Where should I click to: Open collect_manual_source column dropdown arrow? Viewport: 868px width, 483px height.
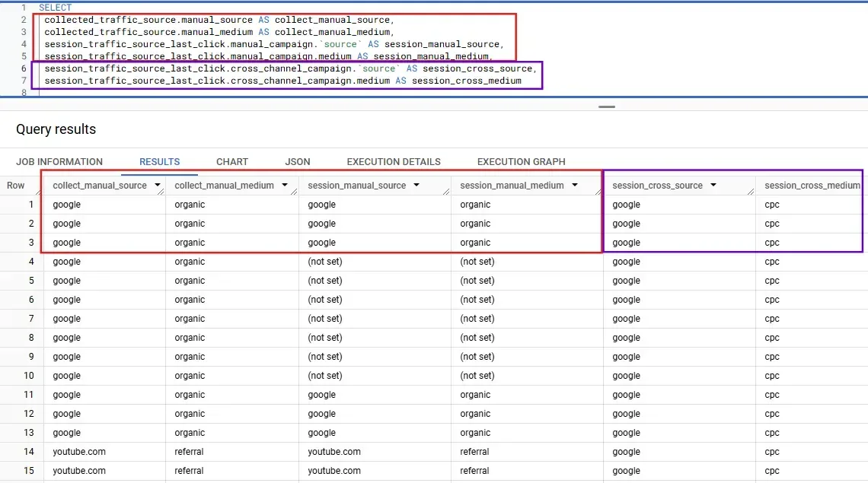(x=158, y=185)
